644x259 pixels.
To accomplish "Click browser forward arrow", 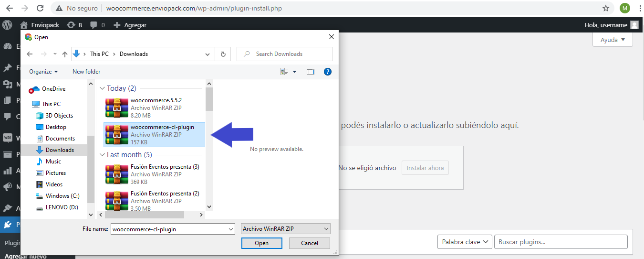I will (x=25, y=8).
